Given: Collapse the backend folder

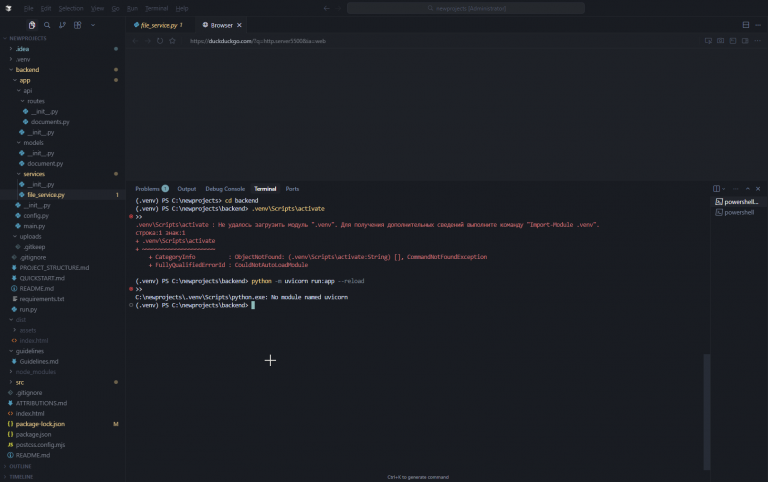Looking at the screenshot, I should 27,70.
